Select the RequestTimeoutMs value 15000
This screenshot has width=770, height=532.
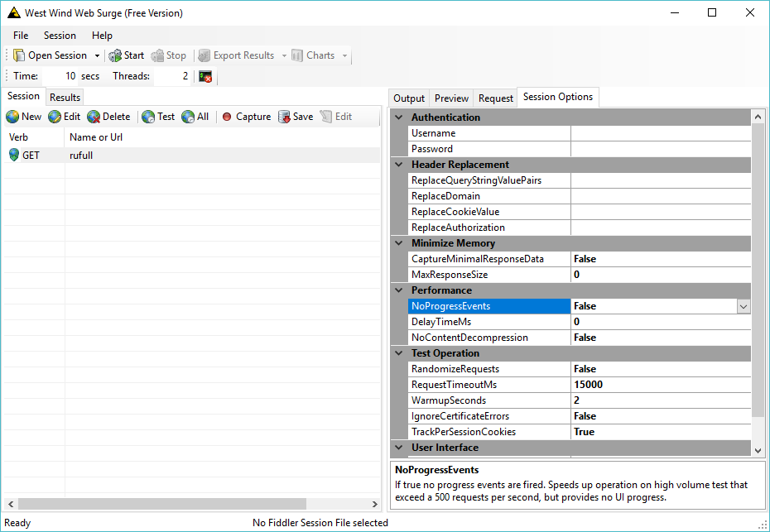661,384
